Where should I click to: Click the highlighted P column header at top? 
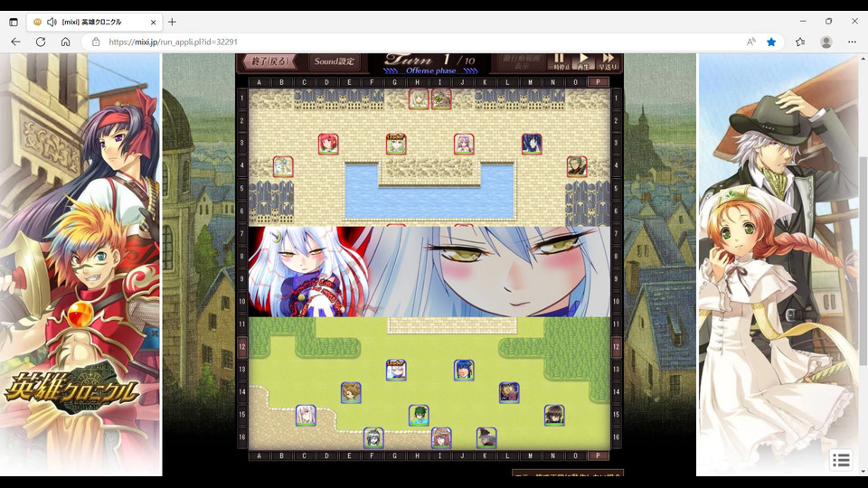[x=598, y=82]
